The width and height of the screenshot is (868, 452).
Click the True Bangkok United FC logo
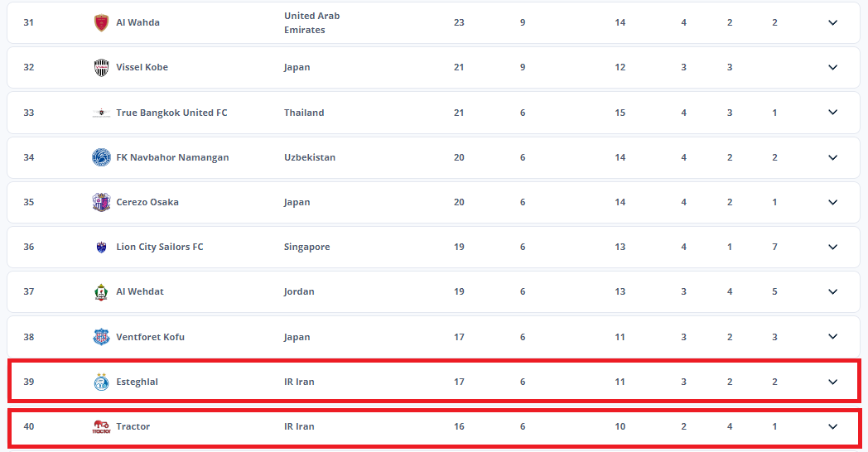pyautogui.click(x=101, y=113)
